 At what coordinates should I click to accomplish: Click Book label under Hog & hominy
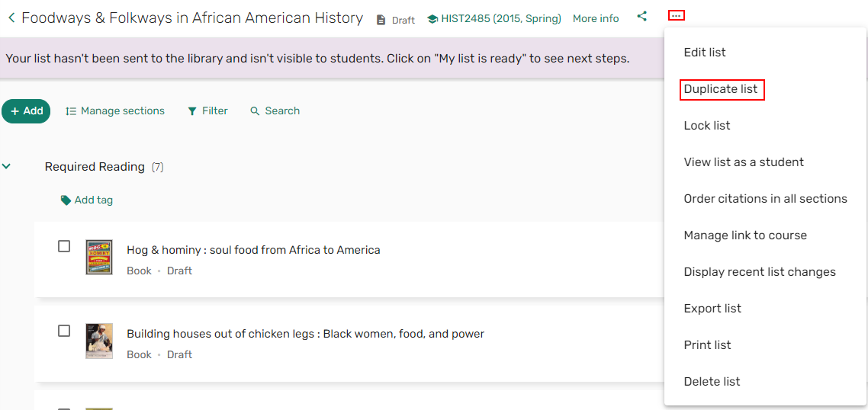point(139,271)
